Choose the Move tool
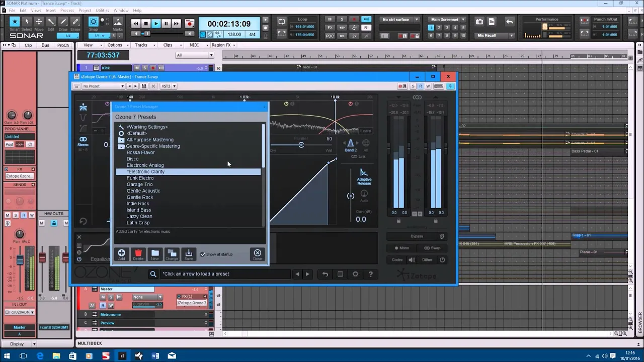The height and width of the screenshot is (362, 644). coord(39,22)
